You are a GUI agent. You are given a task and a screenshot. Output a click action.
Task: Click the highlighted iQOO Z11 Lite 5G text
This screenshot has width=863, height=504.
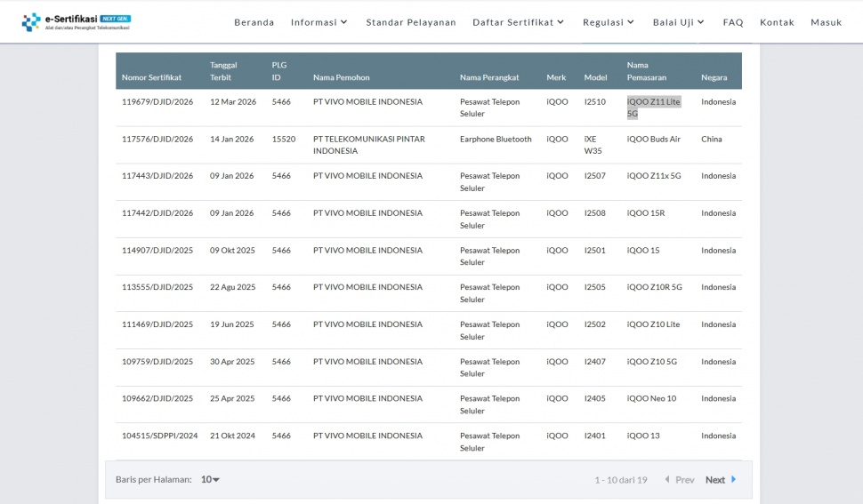tap(653, 102)
